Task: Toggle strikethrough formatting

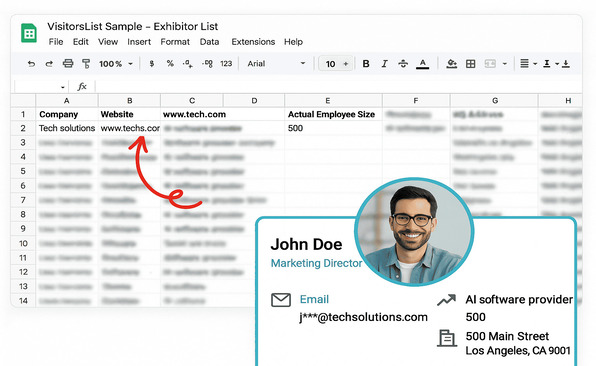Action: (403, 64)
